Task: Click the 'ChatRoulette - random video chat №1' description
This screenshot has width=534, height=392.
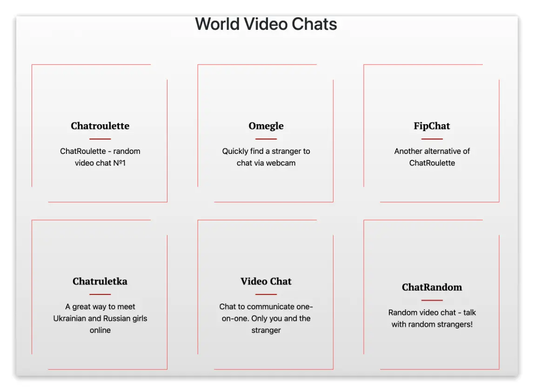Action: click(100, 157)
